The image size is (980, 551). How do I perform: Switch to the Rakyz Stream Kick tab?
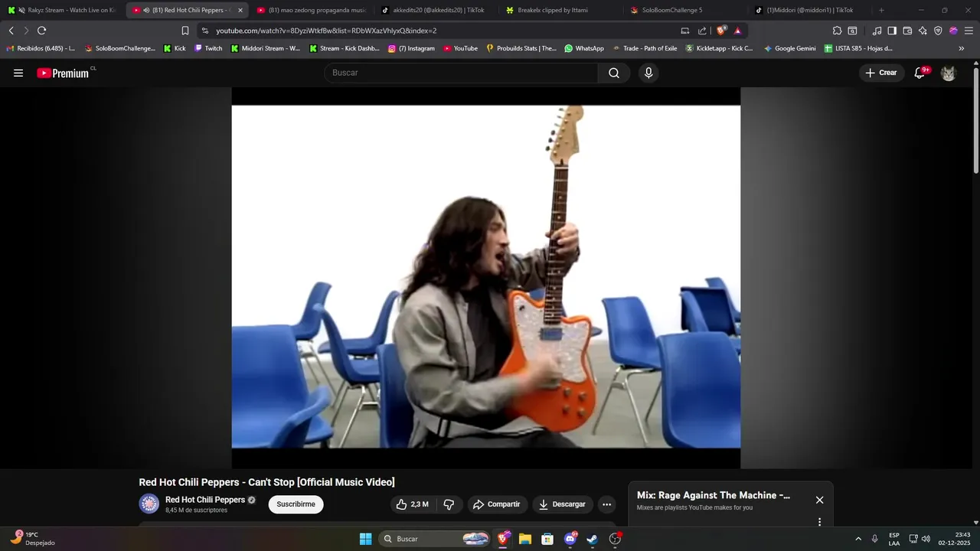(x=62, y=10)
